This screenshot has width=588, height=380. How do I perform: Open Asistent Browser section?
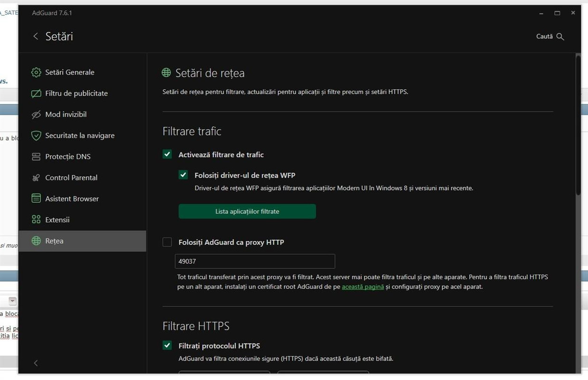(83, 199)
